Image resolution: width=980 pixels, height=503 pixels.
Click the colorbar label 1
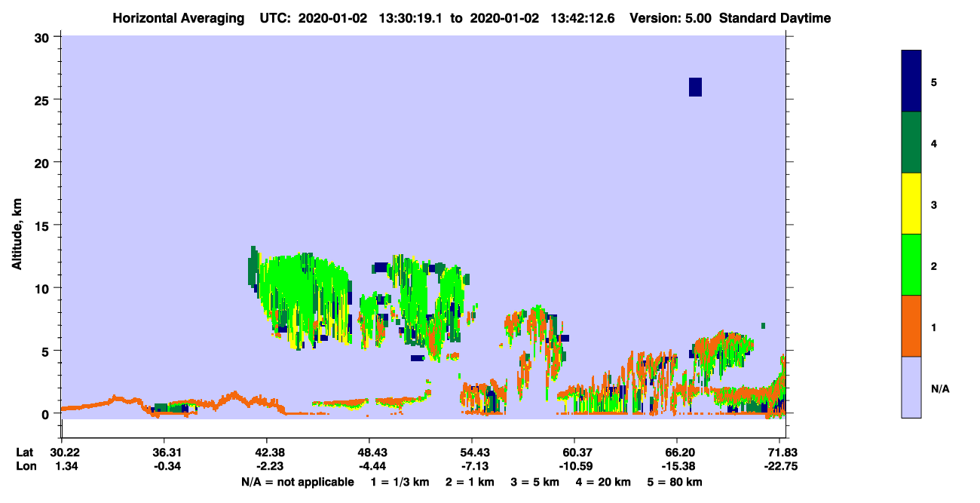point(934,326)
